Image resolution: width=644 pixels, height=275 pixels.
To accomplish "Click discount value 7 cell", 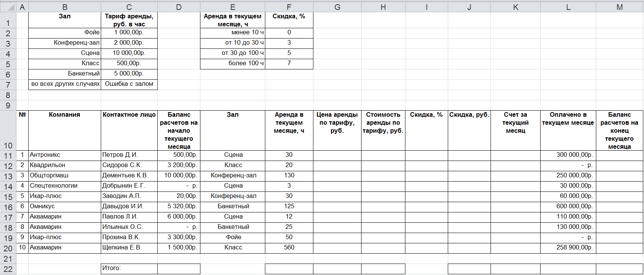I will 289,64.
